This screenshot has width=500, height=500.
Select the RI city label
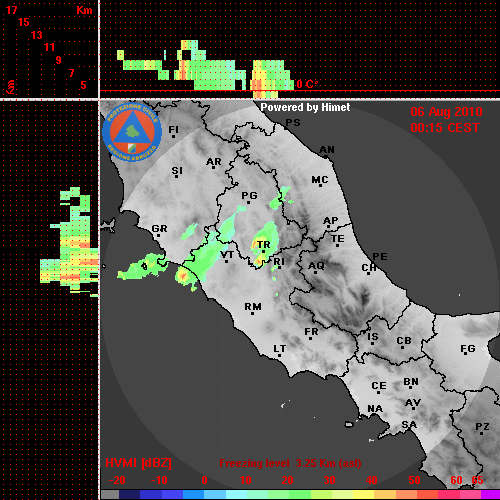tap(279, 262)
